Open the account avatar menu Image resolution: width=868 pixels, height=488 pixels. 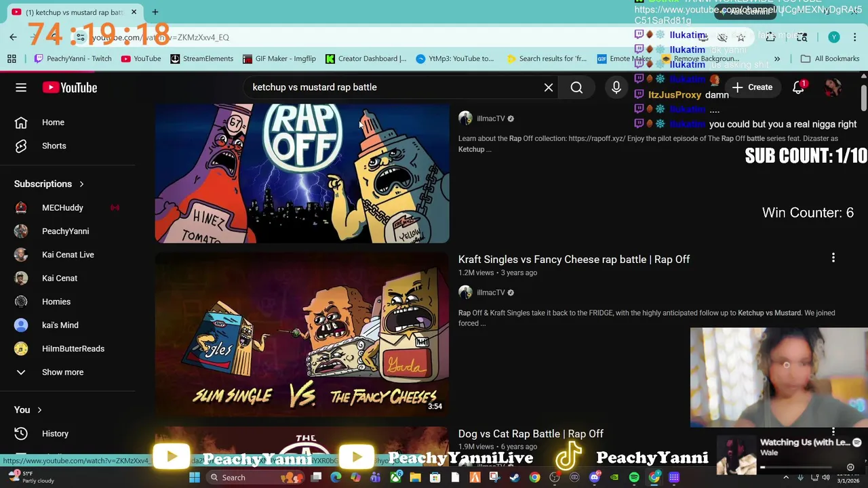point(833,87)
